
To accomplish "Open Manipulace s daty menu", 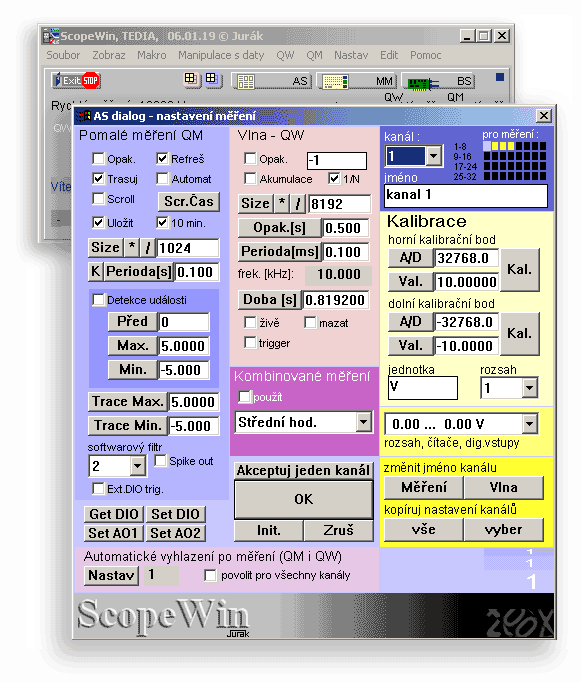I will click(x=221, y=55).
